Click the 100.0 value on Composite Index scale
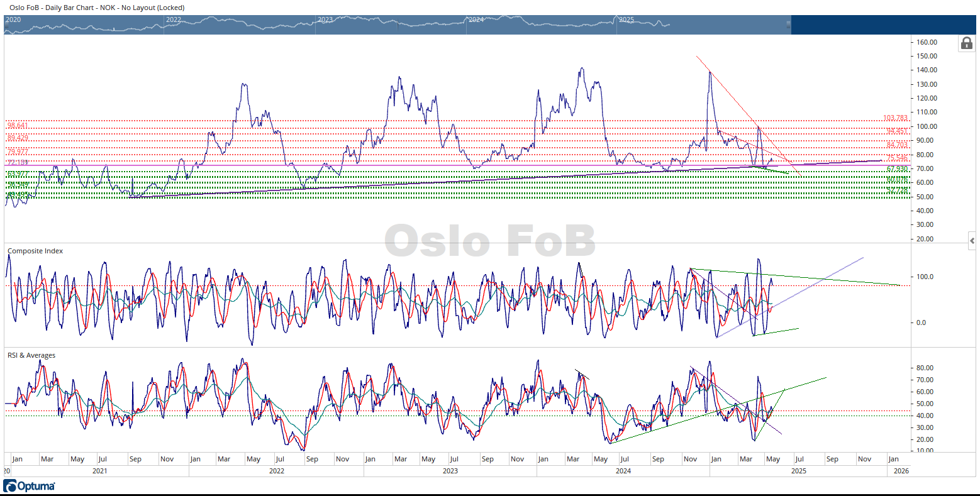 pyautogui.click(x=924, y=277)
